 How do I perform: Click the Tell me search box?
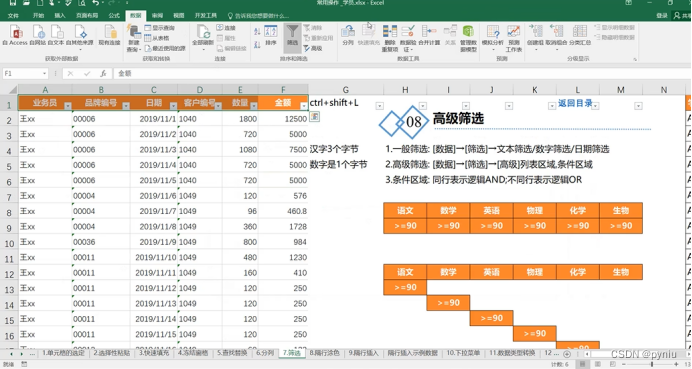[x=258, y=15]
